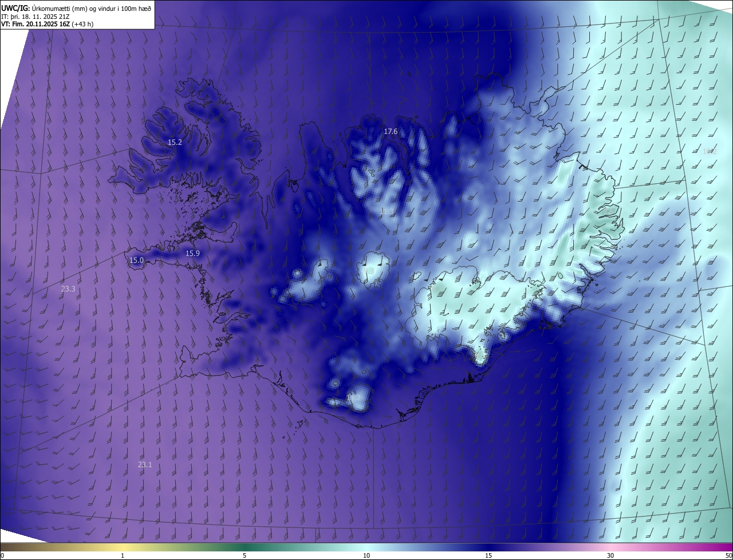Click the 9.3 value inside the small glacier outline

click(369, 271)
